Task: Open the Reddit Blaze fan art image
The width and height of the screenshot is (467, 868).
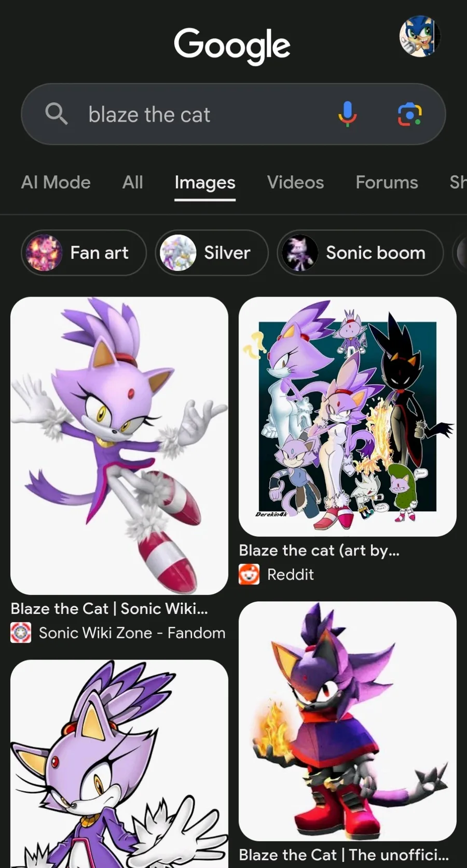Action: 348,416
